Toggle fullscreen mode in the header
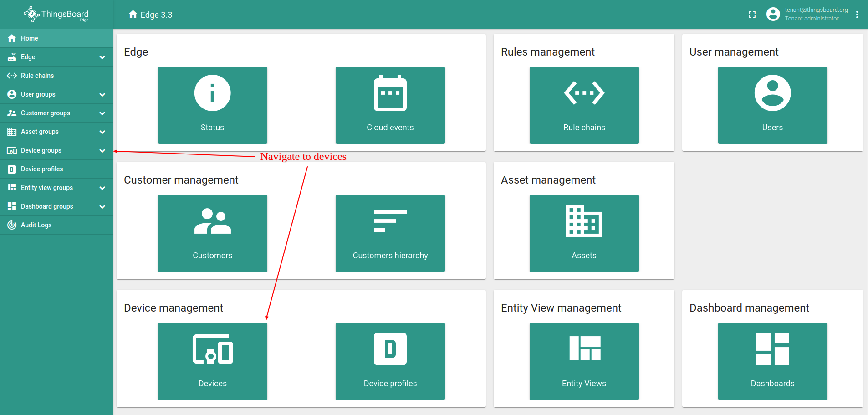The height and width of the screenshot is (415, 868). (x=752, y=15)
